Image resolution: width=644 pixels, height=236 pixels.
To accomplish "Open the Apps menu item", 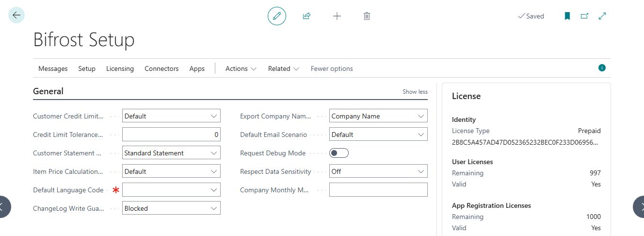I will (x=197, y=68).
